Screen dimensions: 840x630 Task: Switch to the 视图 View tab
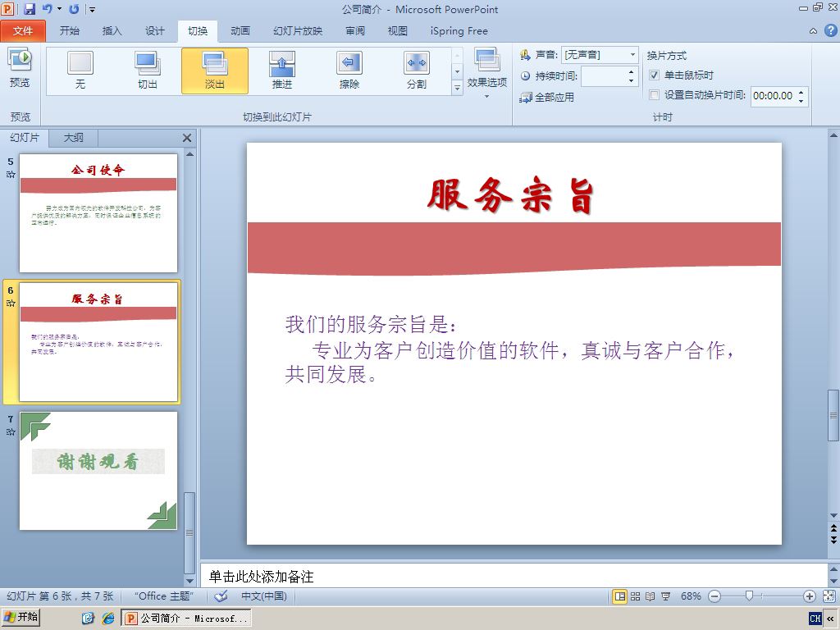[x=398, y=31]
